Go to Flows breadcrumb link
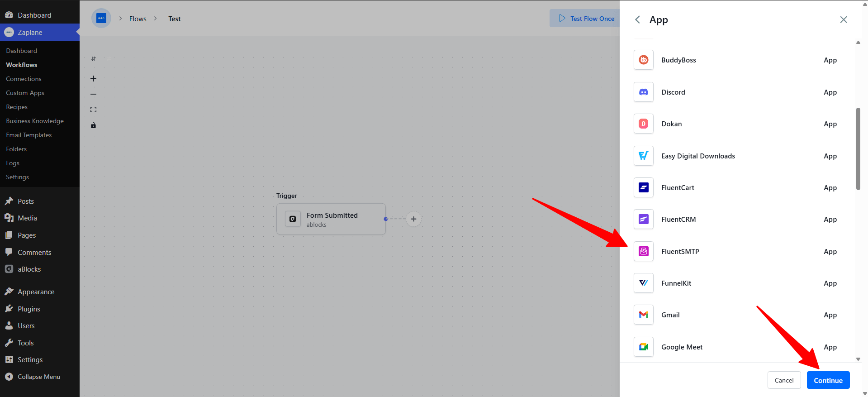The width and height of the screenshot is (868, 397). coord(138,19)
